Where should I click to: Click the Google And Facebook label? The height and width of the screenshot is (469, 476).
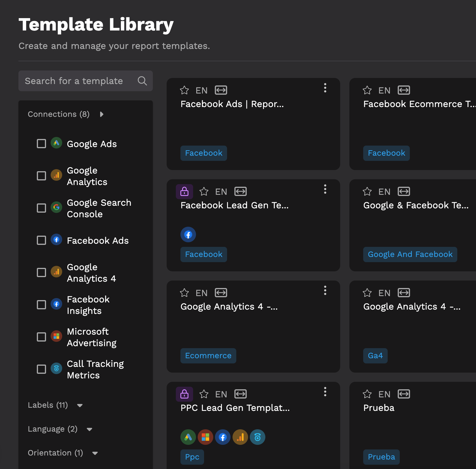click(410, 254)
